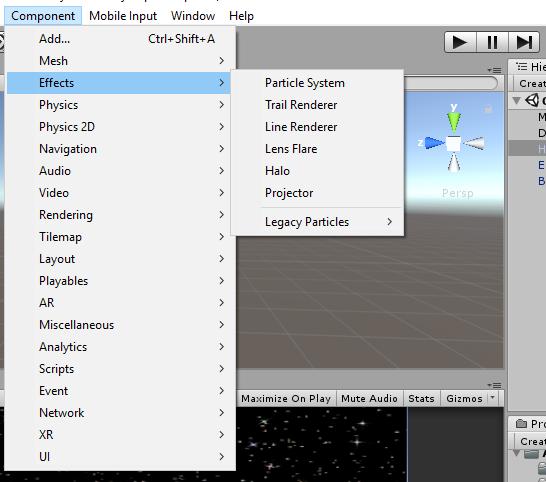Image resolution: width=546 pixels, height=482 pixels.
Task: Toggle Maximize On Play
Action: (x=286, y=398)
